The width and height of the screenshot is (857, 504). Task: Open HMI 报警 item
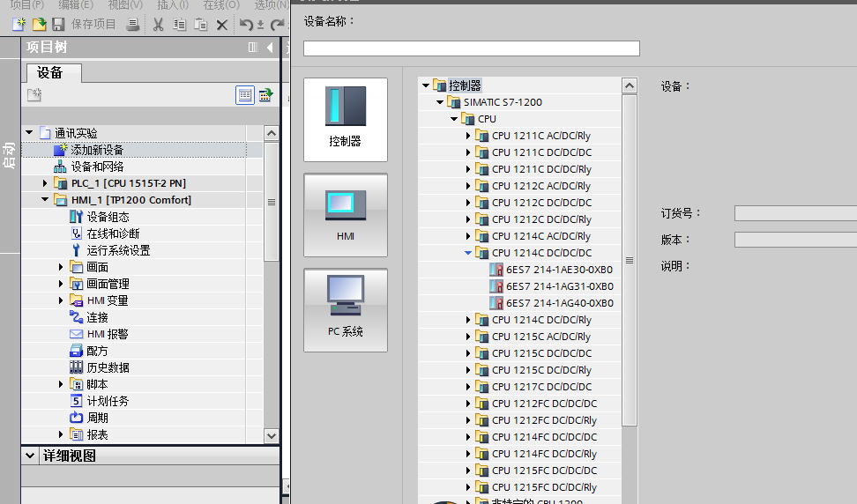tap(108, 334)
